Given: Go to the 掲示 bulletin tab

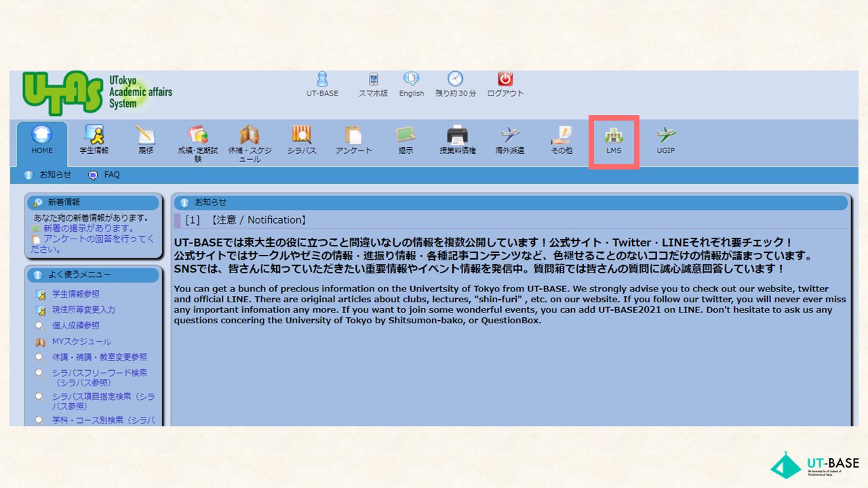Looking at the screenshot, I should [x=406, y=141].
